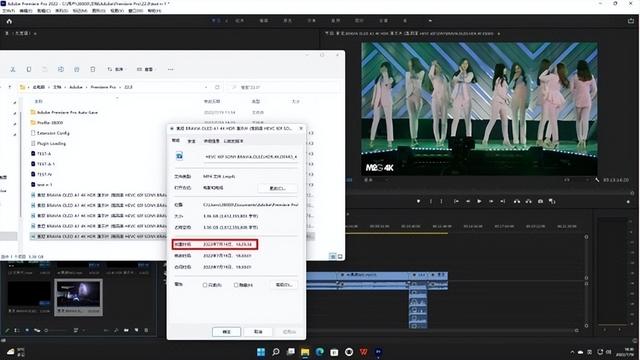Viewport: 640px width, 360px height.
Task: Click the Explorer up-directory arrow
Action: tap(10, 87)
